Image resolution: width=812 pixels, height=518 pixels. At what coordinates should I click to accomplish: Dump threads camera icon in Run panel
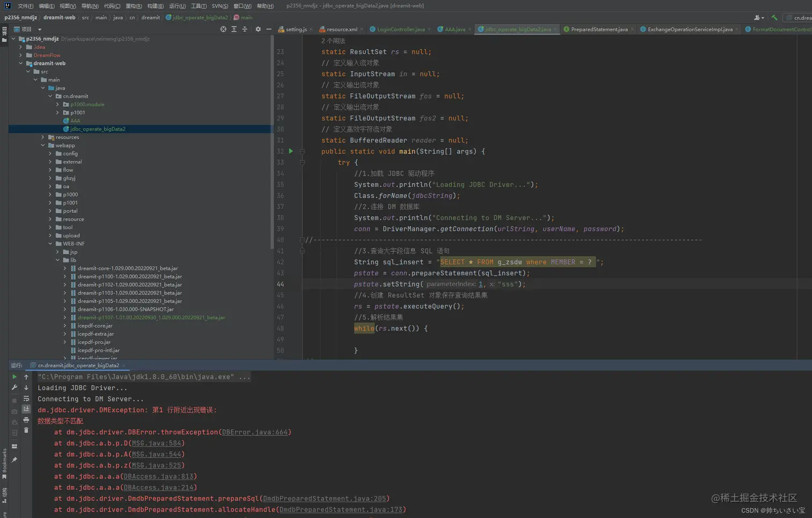tap(15, 412)
